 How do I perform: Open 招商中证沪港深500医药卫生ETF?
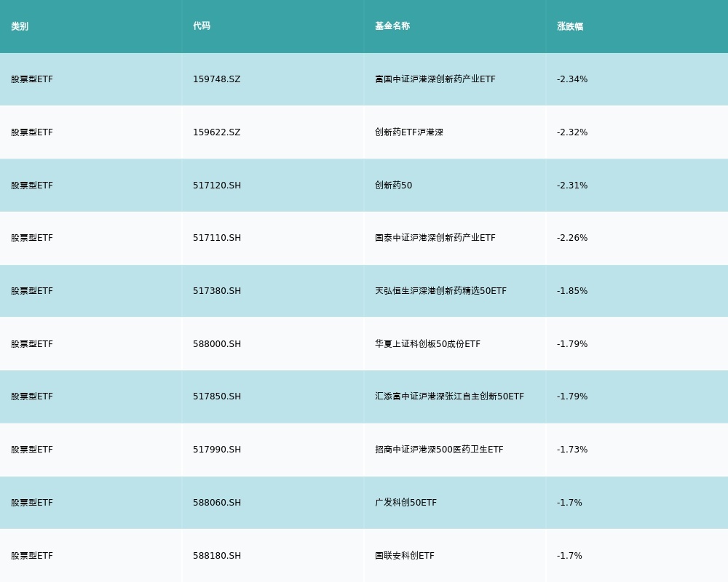(439, 450)
